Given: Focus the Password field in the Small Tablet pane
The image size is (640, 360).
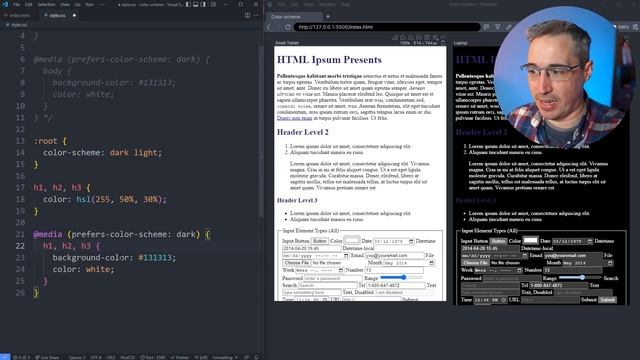Looking at the screenshot, I should click(333, 278).
